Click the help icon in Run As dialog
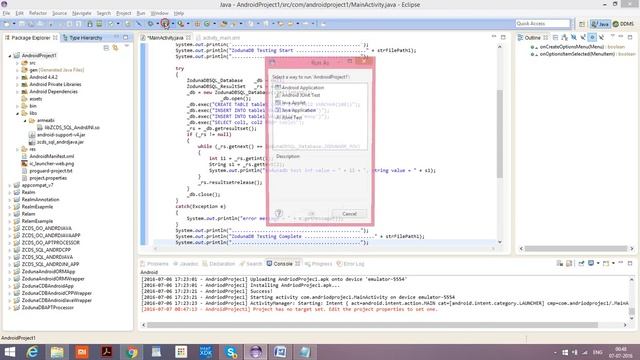640x360 pixels. pyautogui.click(x=279, y=213)
